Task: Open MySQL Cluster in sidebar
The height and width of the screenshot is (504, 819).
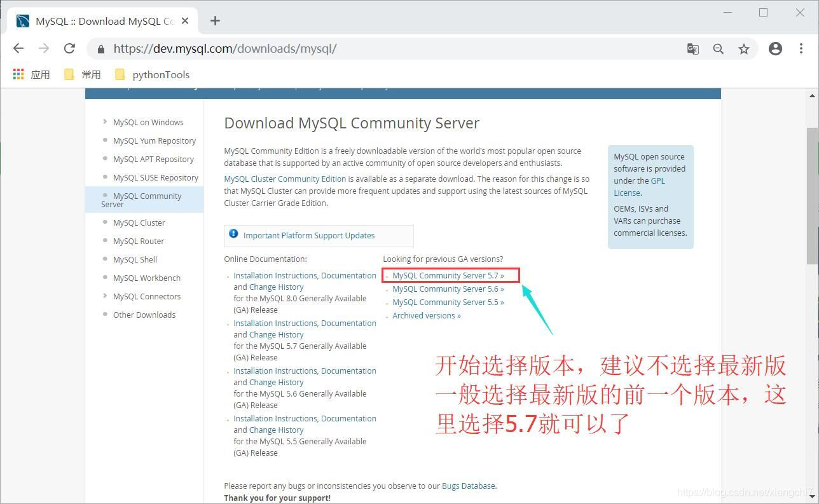Action: pyautogui.click(x=139, y=222)
